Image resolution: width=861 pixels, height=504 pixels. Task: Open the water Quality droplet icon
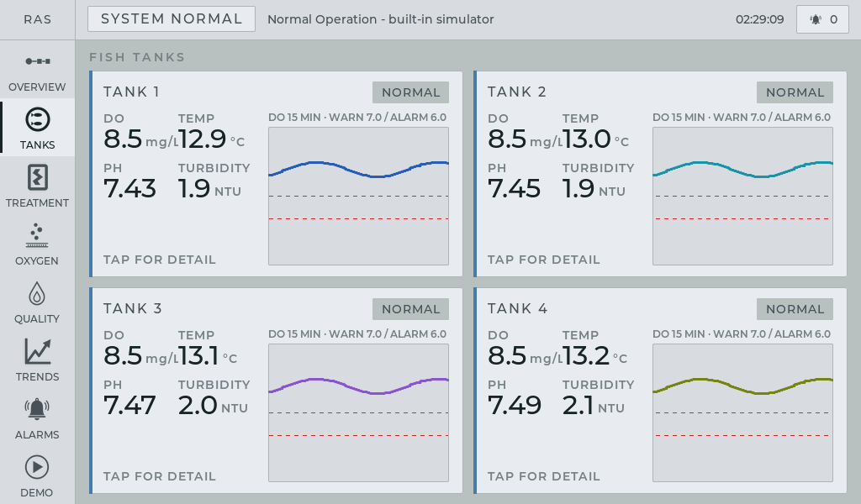(x=37, y=293)
